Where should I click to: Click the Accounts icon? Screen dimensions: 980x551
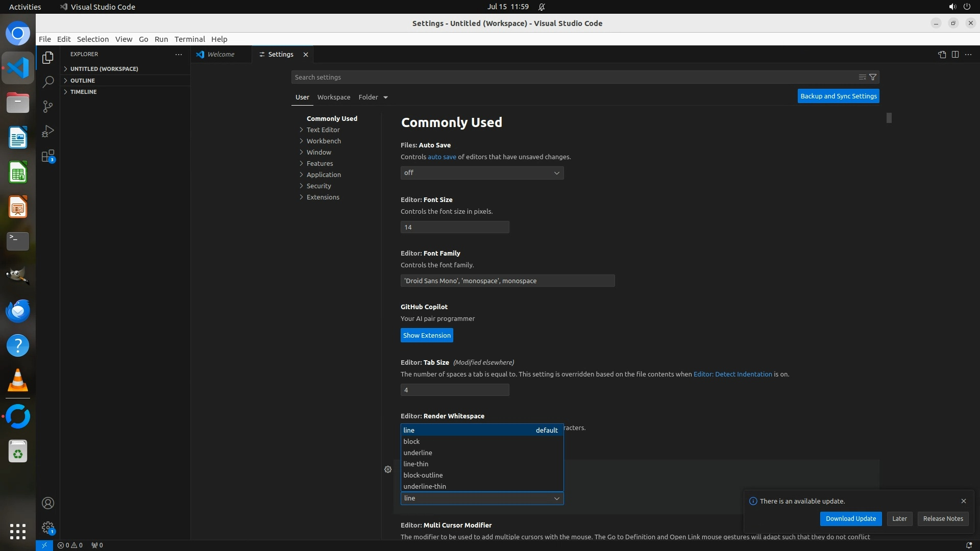(48, 503)
